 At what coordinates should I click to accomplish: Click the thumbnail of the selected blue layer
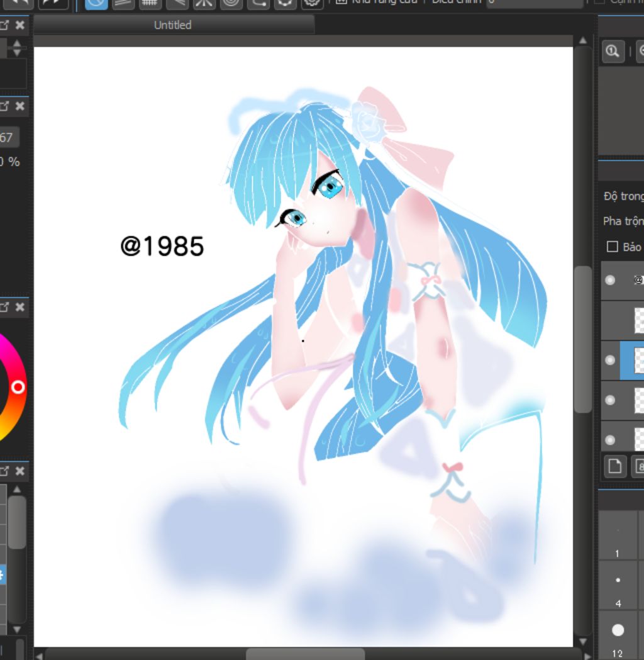tap(639, 361)
